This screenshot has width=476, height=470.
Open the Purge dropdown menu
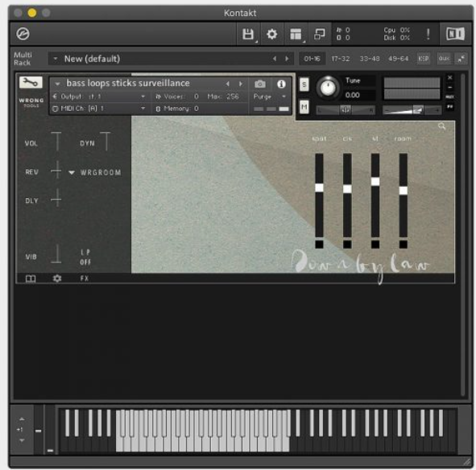click(x=270, y=97)
